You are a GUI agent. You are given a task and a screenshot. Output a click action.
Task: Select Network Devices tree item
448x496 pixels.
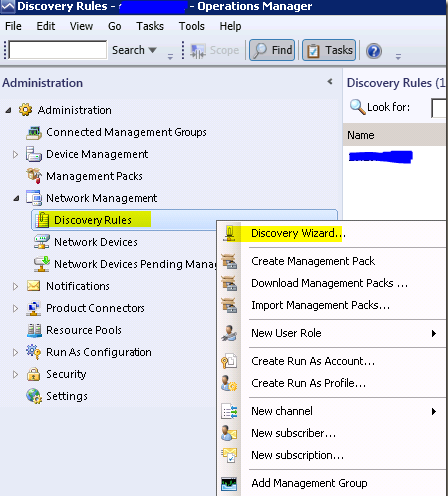(x=96, y=242)
